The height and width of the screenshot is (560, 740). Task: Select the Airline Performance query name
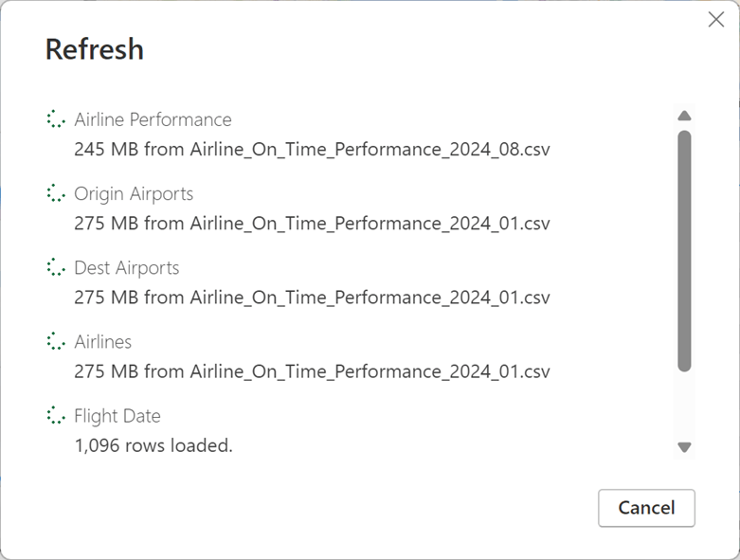[x=153, y=119]
